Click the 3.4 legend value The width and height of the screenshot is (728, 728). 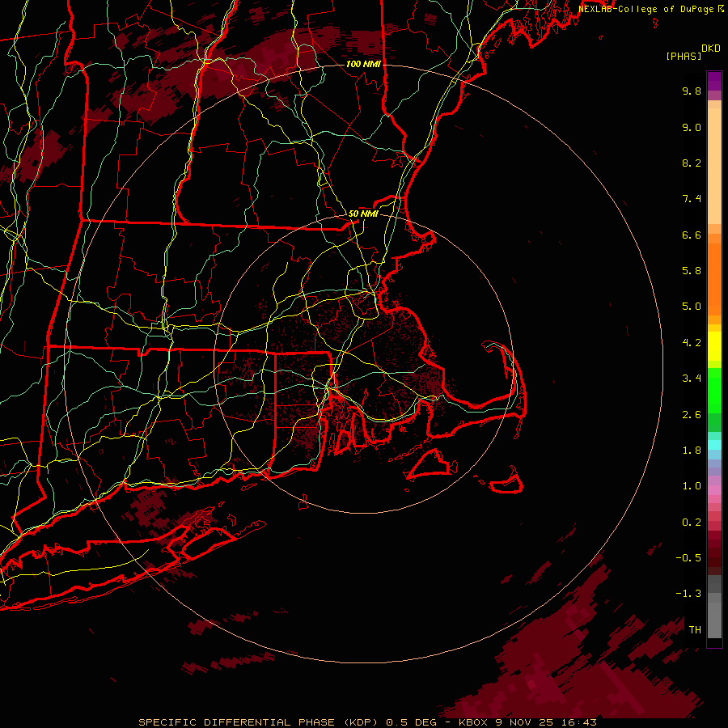pyautogui.click(x=692, y=379)
